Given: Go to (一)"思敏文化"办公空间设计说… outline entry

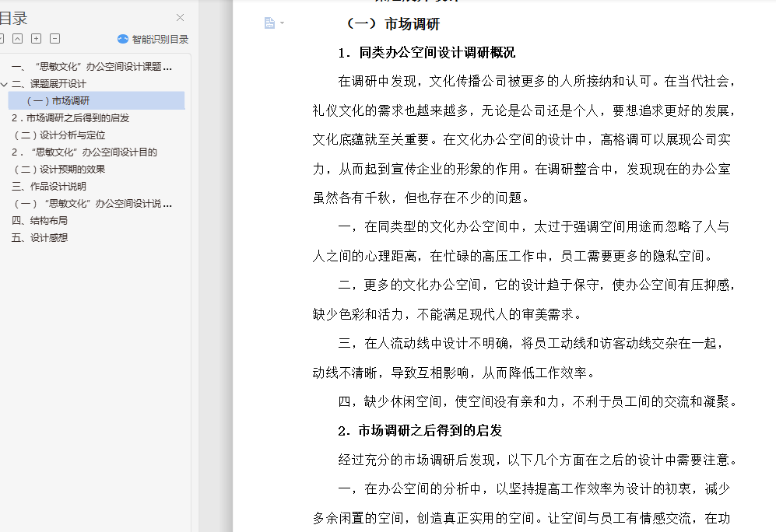Looking at the screenshot, I should coord(93,203).
